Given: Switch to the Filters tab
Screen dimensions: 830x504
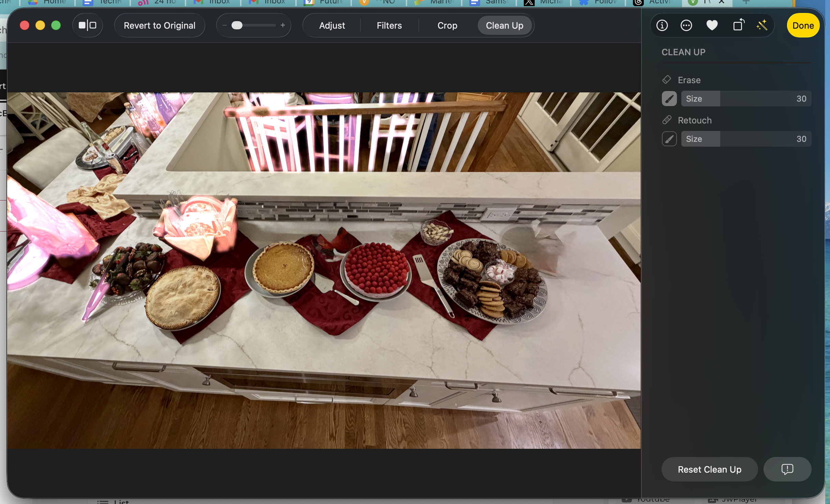Looking at the screenshot, I should pos(389,26).
